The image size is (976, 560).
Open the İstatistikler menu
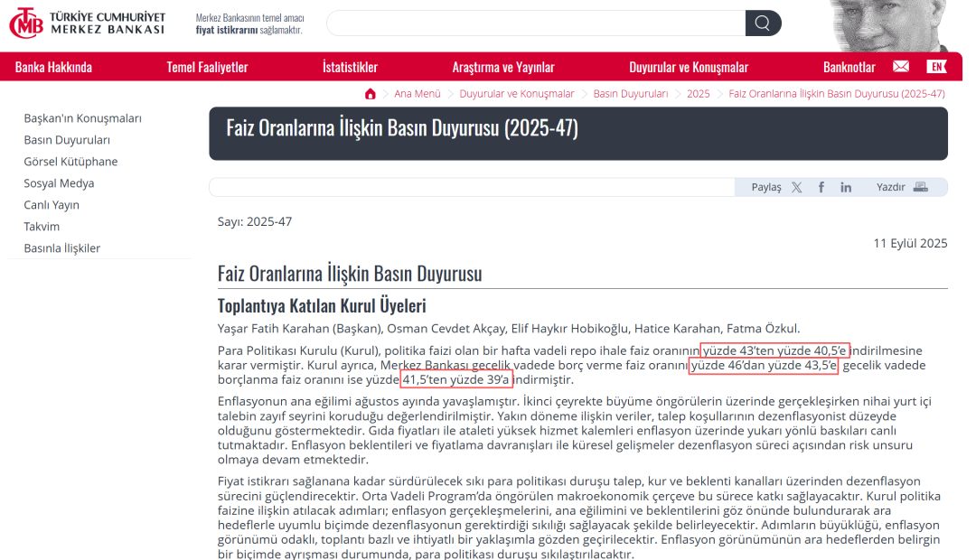pyautogui.click(x=350, y=68)
